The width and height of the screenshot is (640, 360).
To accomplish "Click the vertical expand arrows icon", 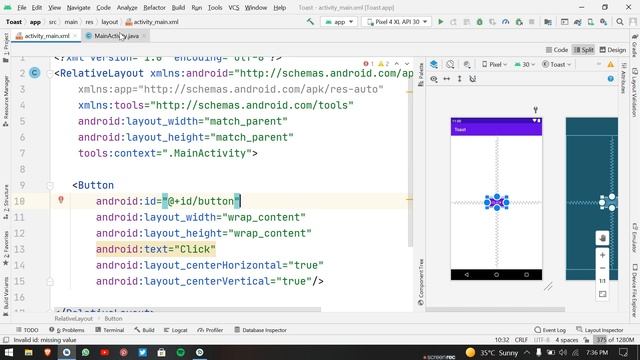I will [x=460, y=79].
